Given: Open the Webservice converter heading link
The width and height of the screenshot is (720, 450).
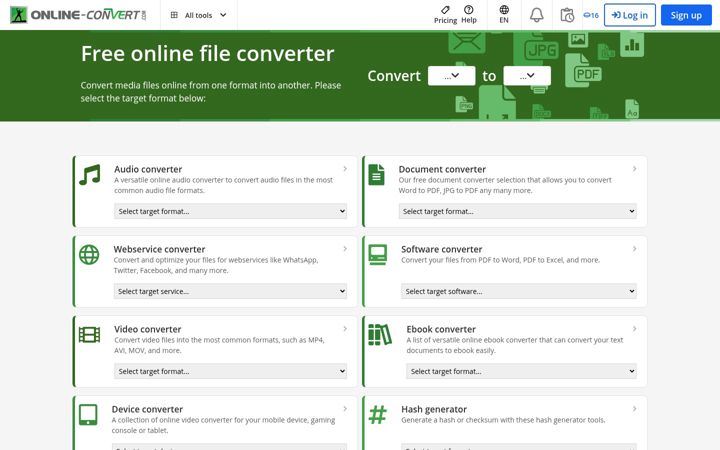Looking at the screenshot, I should tap(159, 249).
